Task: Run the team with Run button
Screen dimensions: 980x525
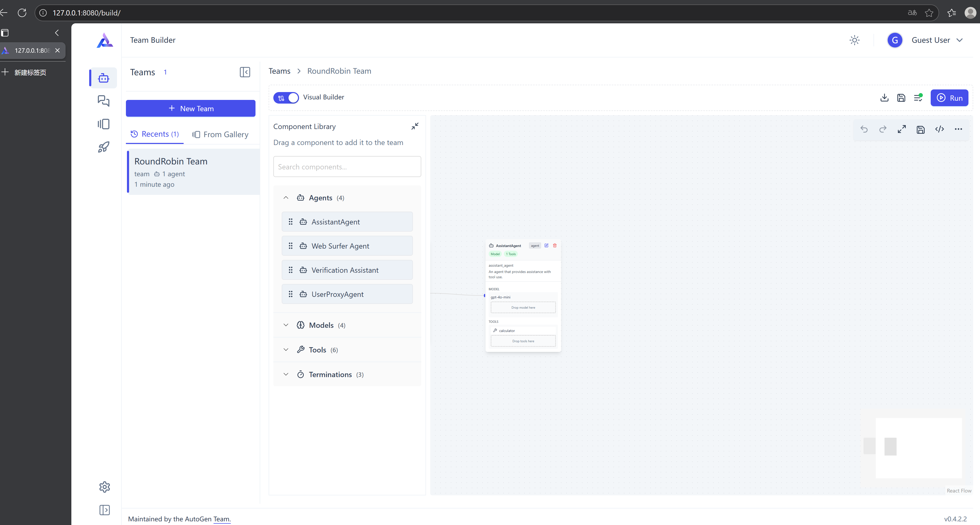Action: 949,98
